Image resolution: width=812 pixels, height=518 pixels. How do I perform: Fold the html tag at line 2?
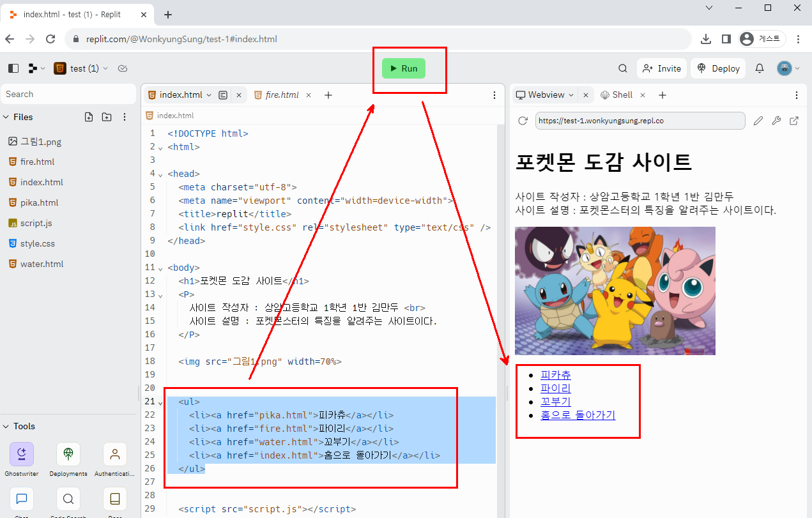pos(160,148)
